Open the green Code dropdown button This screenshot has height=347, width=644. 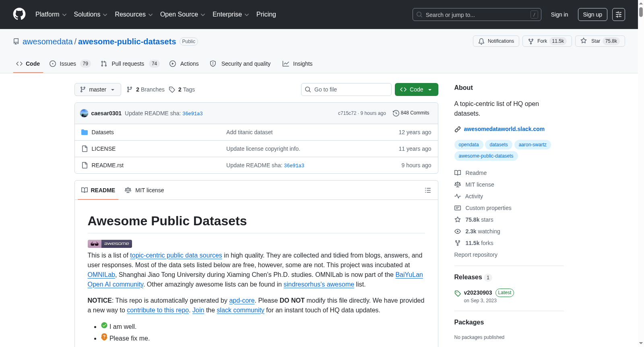(x=416, y=89)
